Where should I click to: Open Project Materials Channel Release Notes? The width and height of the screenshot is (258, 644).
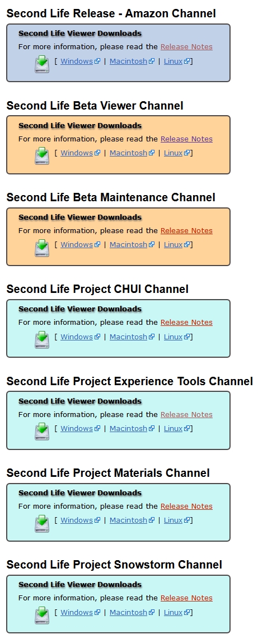click(x=186, y=506)
